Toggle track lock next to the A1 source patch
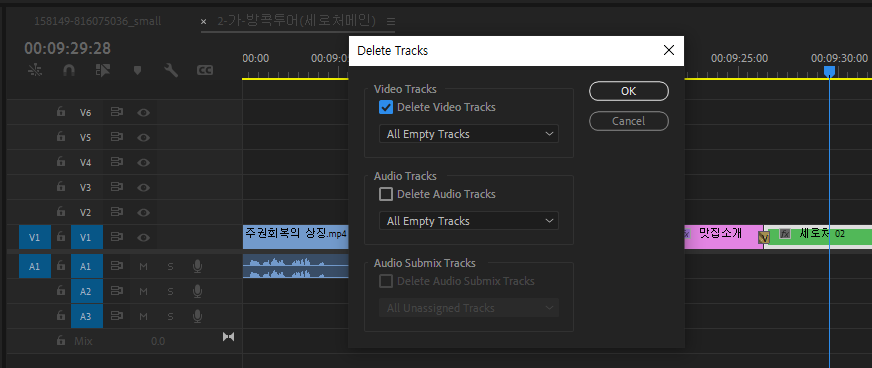 (x=61, y=266)
